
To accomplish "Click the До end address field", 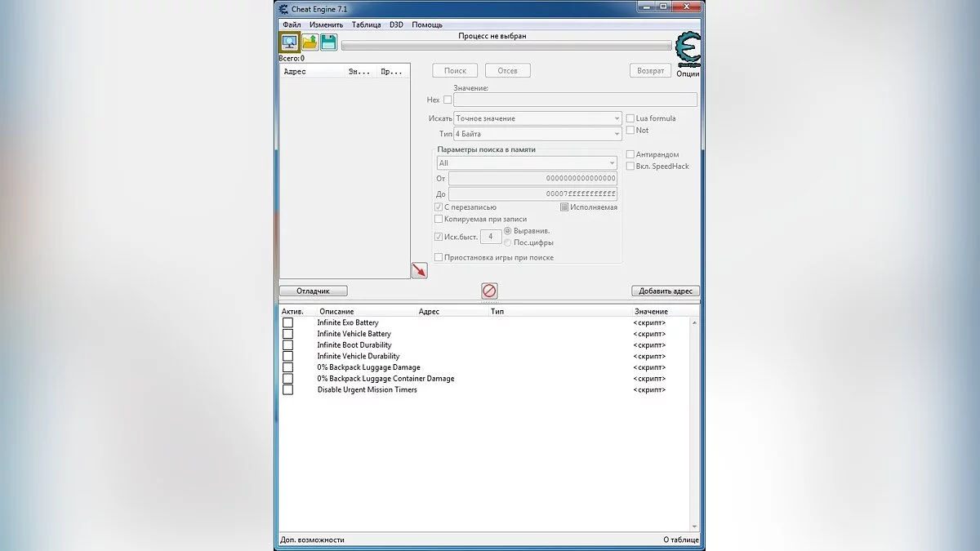I will coord(532,194).
